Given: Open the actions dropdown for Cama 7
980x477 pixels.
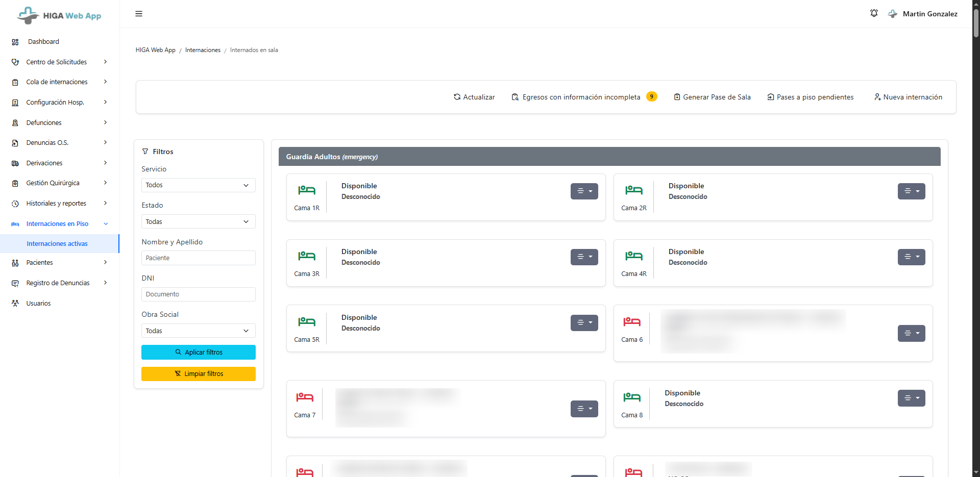Looking at the screenshot, I should pyautogui.click(x=584, y=409).
